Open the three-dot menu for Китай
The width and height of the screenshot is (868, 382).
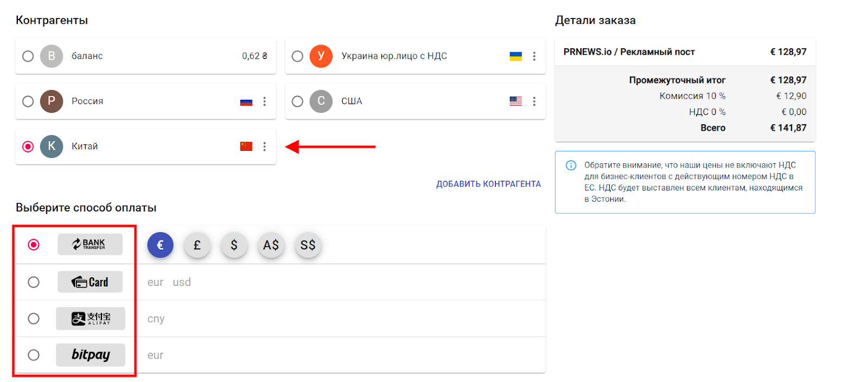[x=264, y=147]
